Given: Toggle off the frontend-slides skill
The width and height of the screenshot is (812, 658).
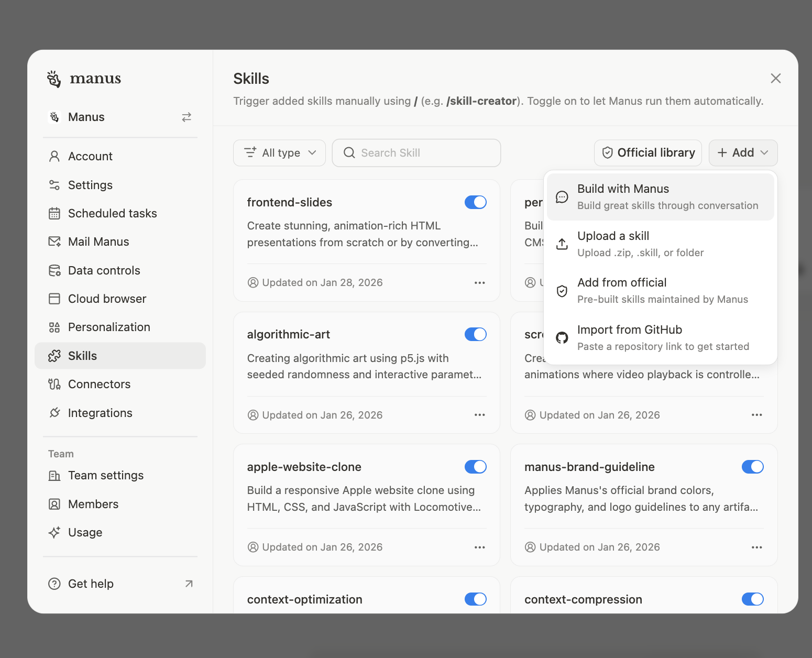Looking at the screenshot, I should coord(476,202).
